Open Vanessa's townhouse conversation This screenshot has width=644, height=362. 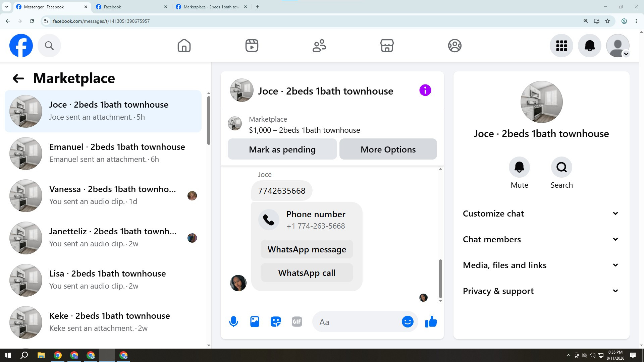click(x=103, y=196)
